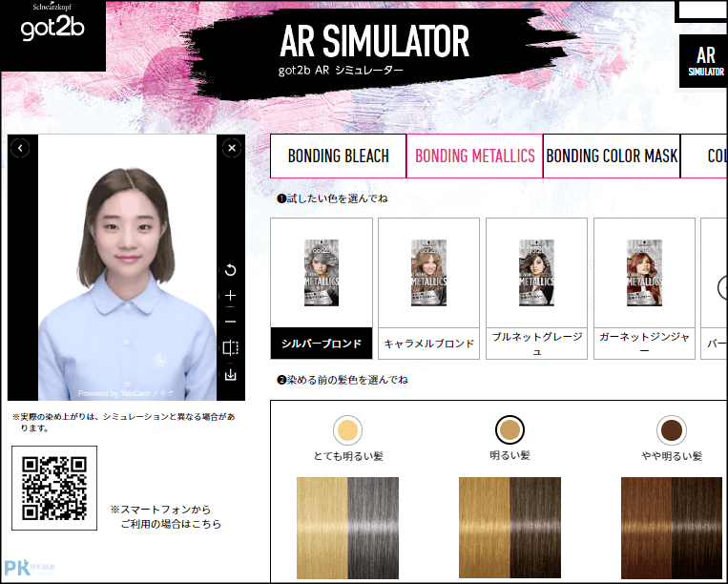
Task: Click the blonde-to-silver hair swatch
Action: pos(347,528)
